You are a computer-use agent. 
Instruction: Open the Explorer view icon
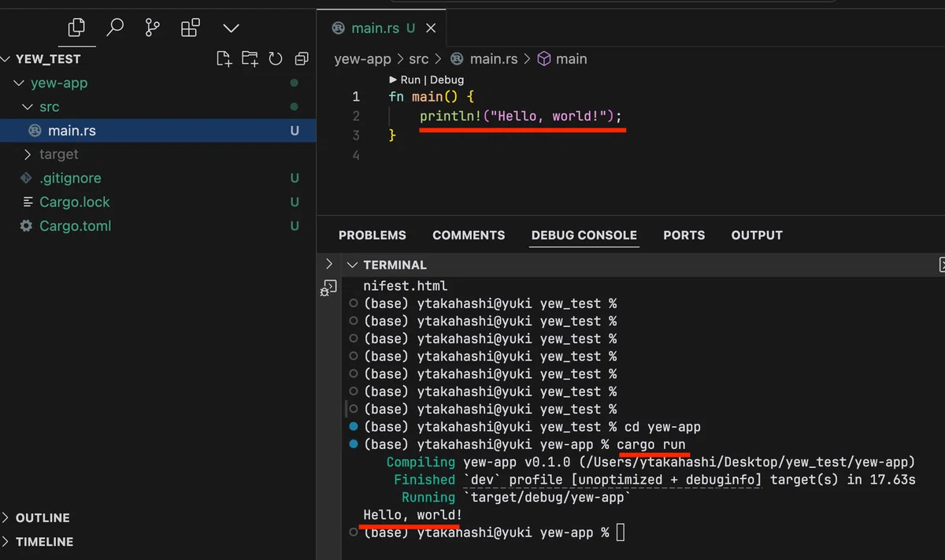pos(76,28)
